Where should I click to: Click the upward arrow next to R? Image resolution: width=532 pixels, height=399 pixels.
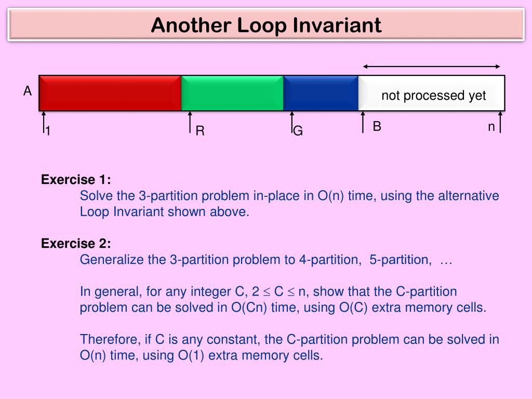pos(190,122)
